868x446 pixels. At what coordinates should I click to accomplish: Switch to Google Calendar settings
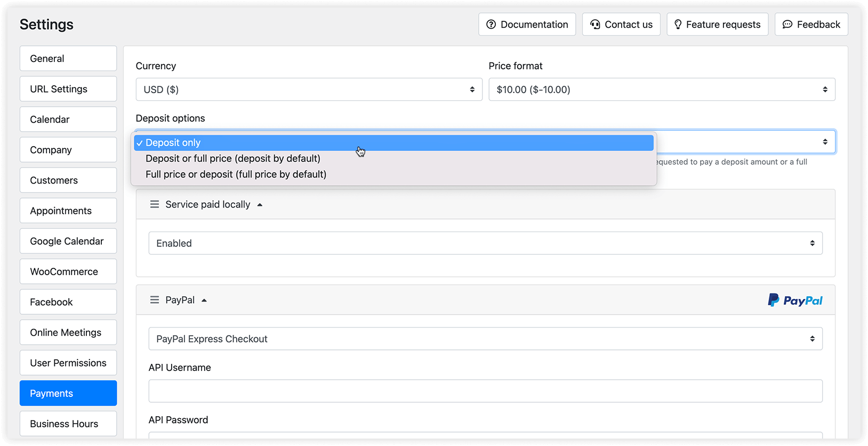68,241
